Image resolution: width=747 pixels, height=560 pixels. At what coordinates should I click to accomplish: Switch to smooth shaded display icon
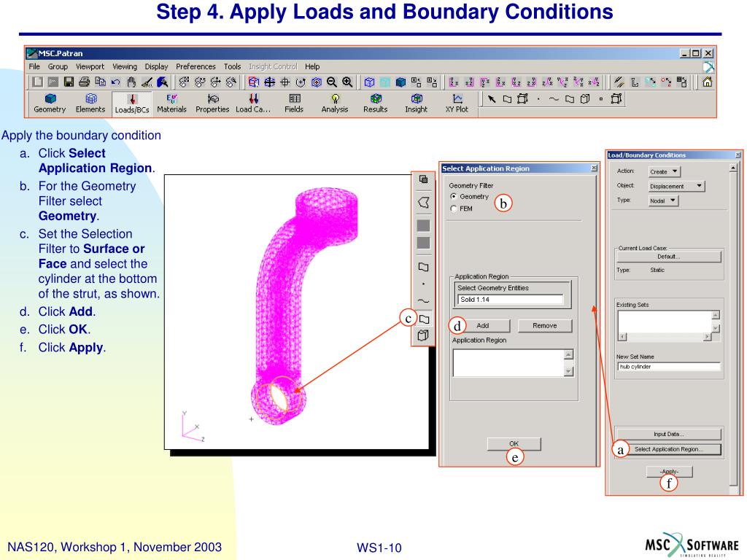click(x=400, y=82)
